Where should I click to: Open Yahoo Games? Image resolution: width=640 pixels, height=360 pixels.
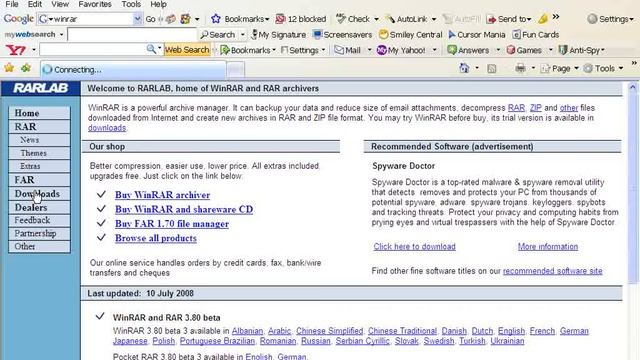click(524, 50)
